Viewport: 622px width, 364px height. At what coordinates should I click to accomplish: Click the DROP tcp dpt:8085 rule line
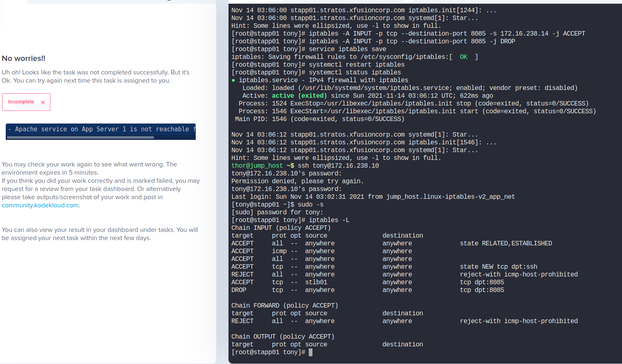[x=368, y=290]
